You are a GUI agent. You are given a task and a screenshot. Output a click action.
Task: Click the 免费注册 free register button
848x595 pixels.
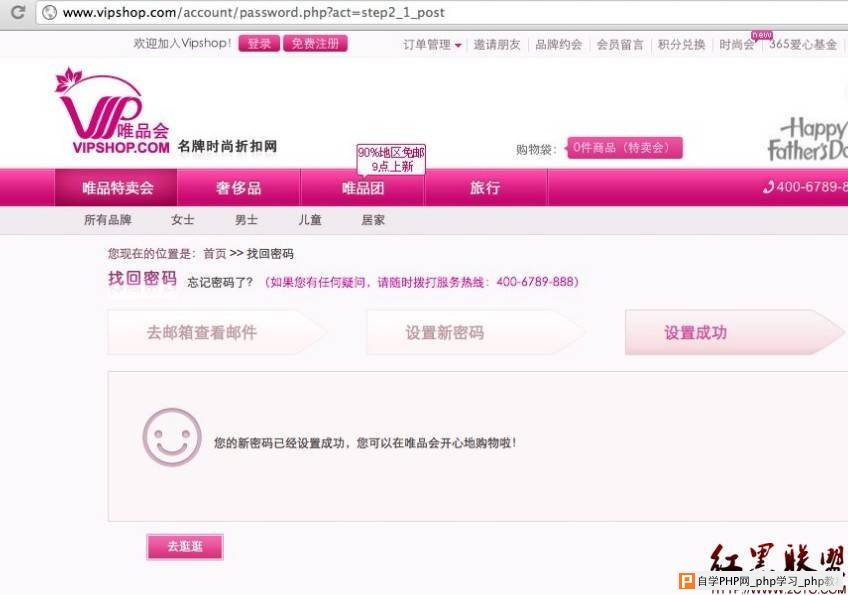tap(315, 43)
